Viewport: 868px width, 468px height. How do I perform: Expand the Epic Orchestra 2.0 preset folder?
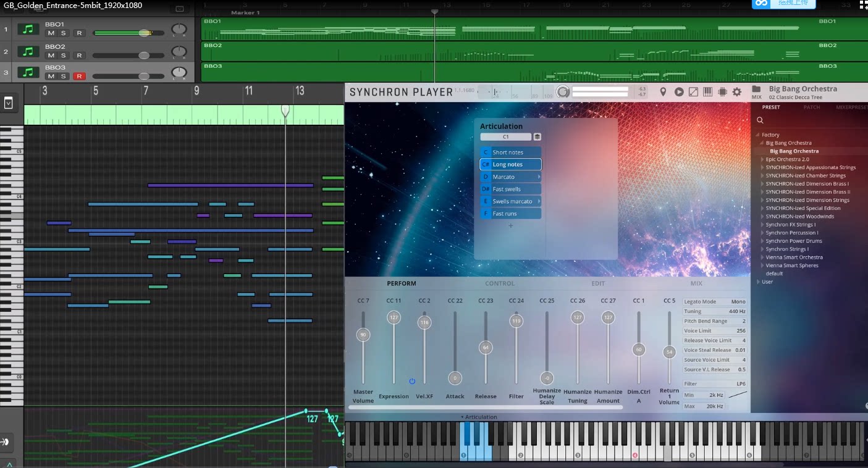(x=762, y=159)
